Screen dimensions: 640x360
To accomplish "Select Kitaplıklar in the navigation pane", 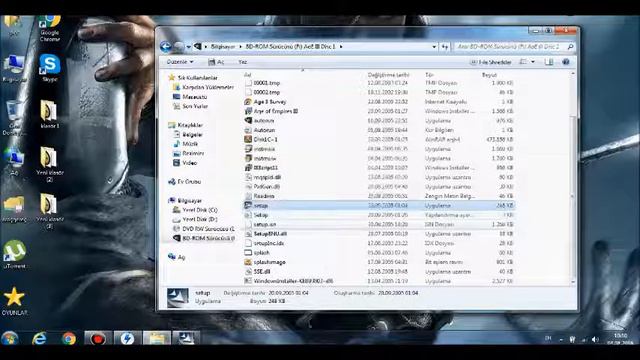I will click(x=190, y=125).
